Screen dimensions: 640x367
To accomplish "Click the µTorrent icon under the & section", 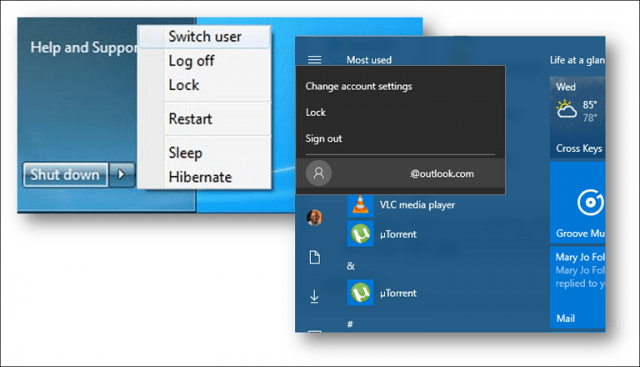I will click(x=360, y=293).
